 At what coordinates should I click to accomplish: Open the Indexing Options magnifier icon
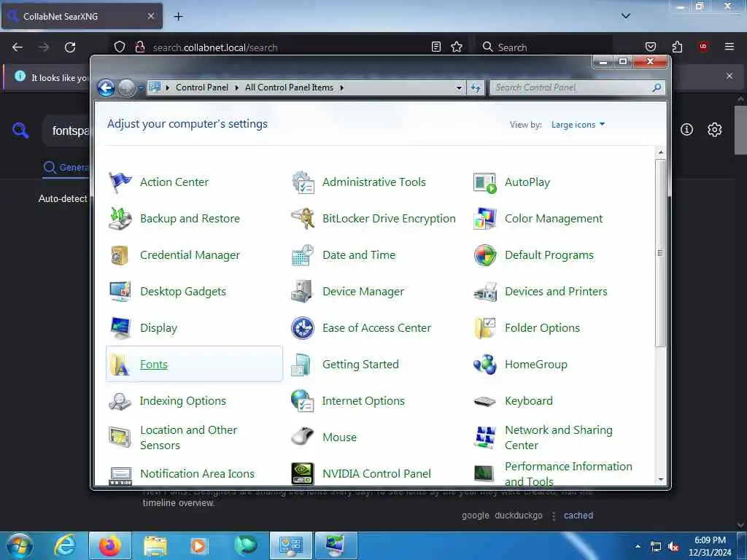tap(120, 401)
